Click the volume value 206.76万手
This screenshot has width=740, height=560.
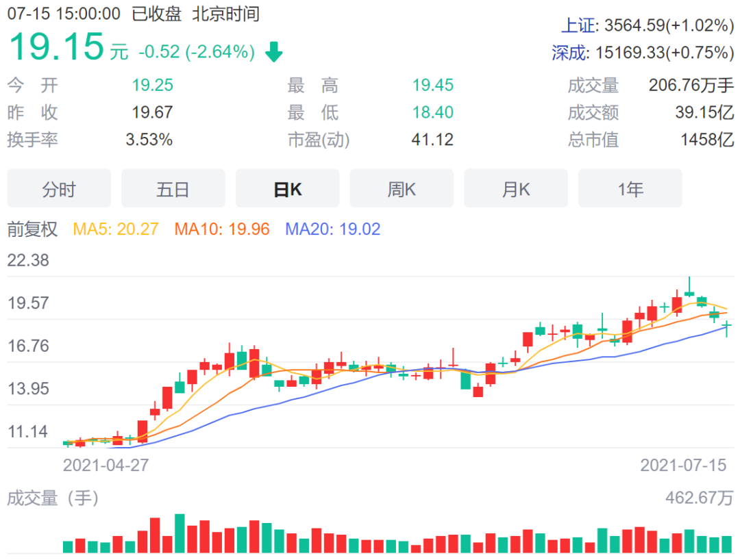[x=691, y=86]
